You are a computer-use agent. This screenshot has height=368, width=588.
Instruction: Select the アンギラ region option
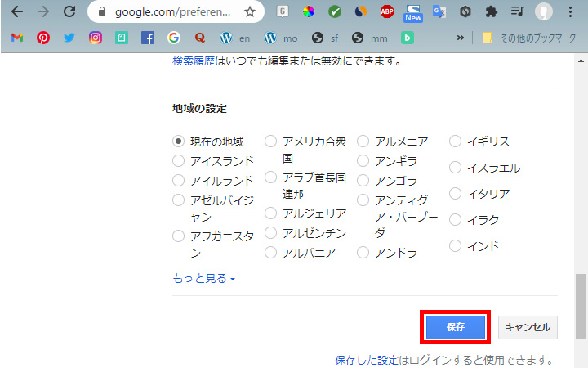click(x=363, y=161)
